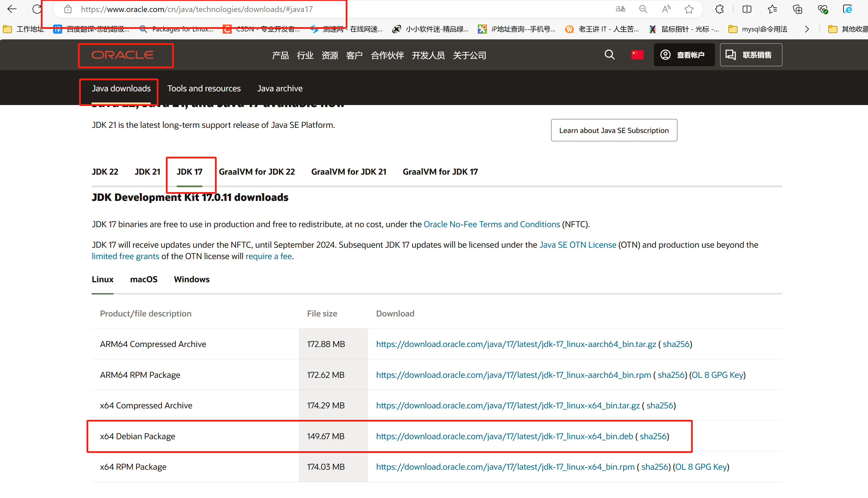Viewport: 868px width, 498px height.
Task: Open Java archive navigation tab
Action: pyautogui.click(x=279, y=88)
